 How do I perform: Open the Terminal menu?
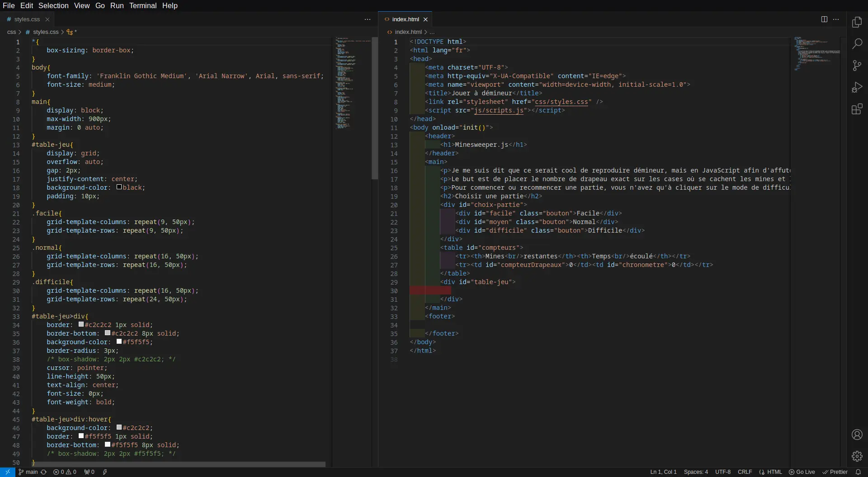(x=143, y=5)
